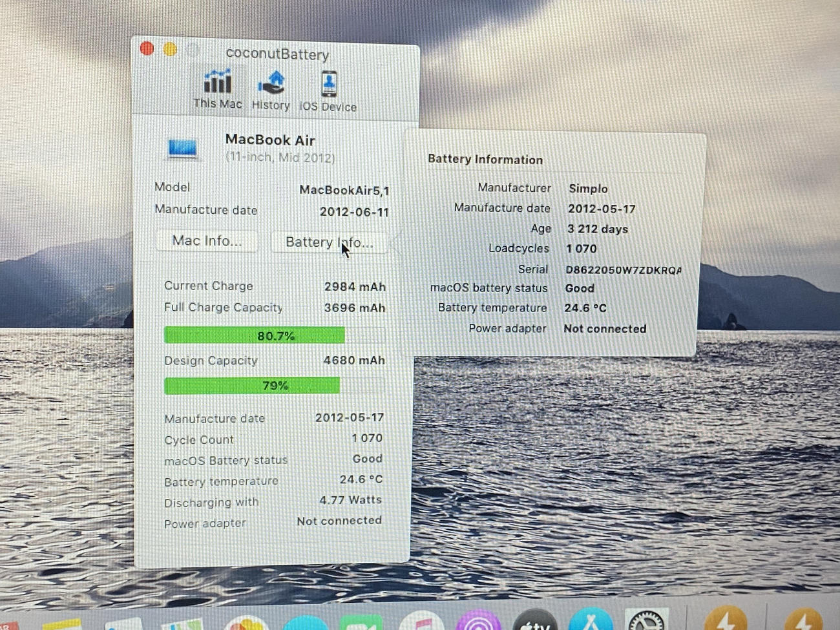
Task: Click the Age value 3 212 days
Action: coord(598,229)
